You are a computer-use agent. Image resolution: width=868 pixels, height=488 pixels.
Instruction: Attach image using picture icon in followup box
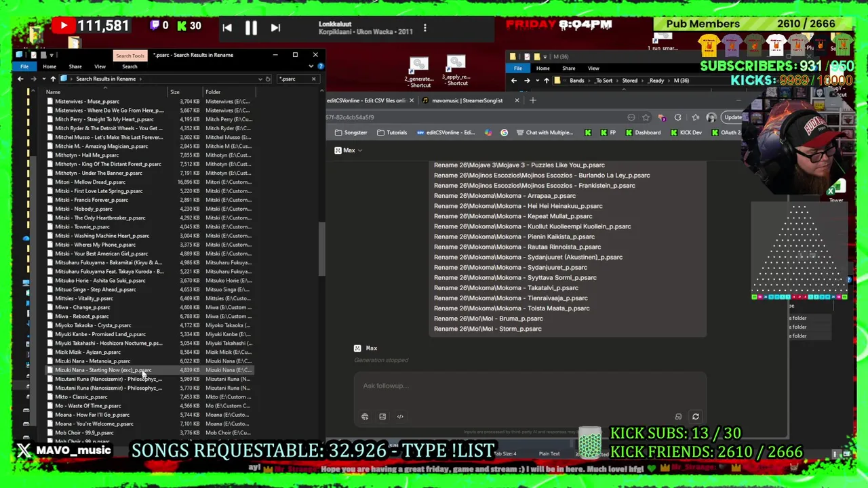click(x=382, y=417)
